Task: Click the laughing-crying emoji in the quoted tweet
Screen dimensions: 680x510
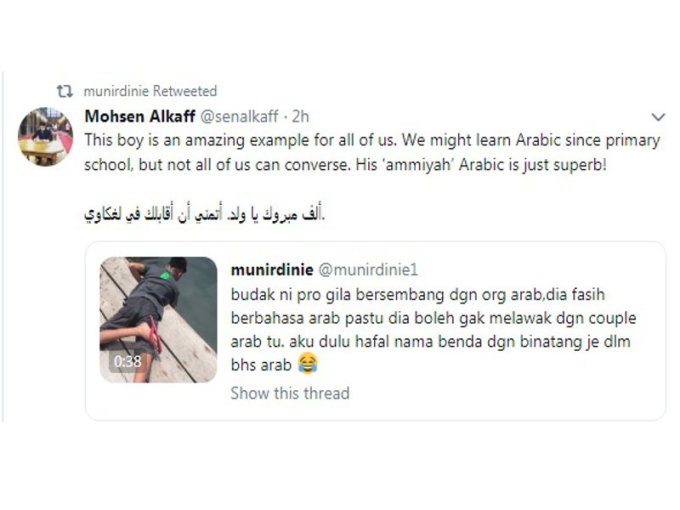Action: (x=308, y=364)
